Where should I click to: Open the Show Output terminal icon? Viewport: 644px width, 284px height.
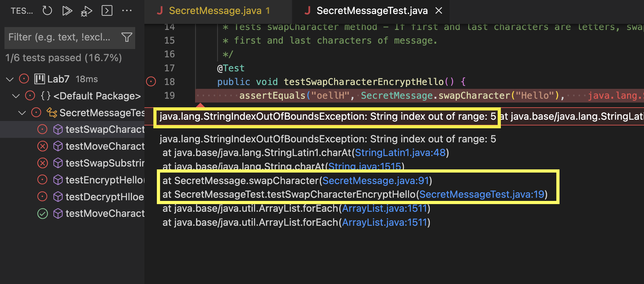(107, 11)
